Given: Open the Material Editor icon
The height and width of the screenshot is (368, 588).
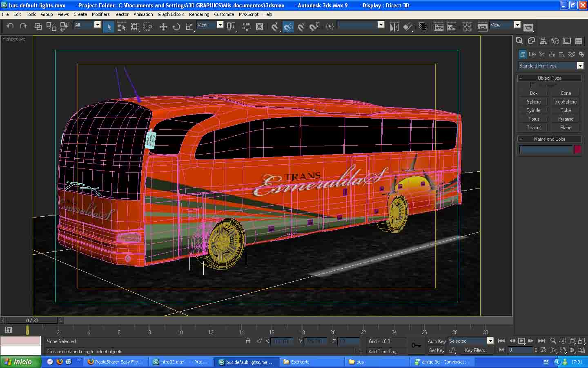Looking at the screenshot, I should coord(467,27).
